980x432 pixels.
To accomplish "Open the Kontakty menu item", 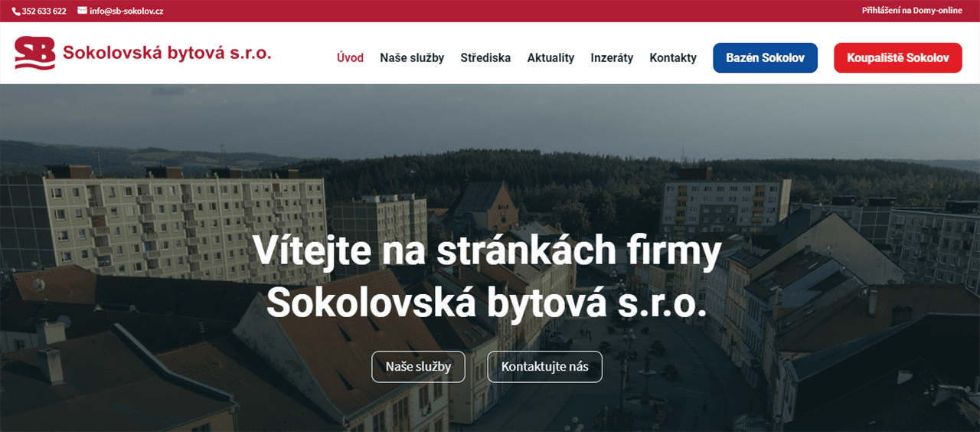I will pos(673,58).
